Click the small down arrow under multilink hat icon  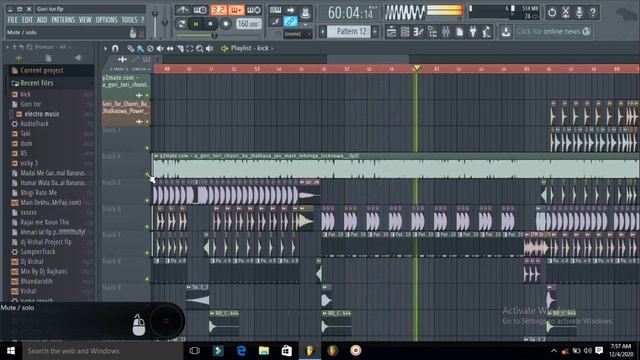click(x=305, y=25)
